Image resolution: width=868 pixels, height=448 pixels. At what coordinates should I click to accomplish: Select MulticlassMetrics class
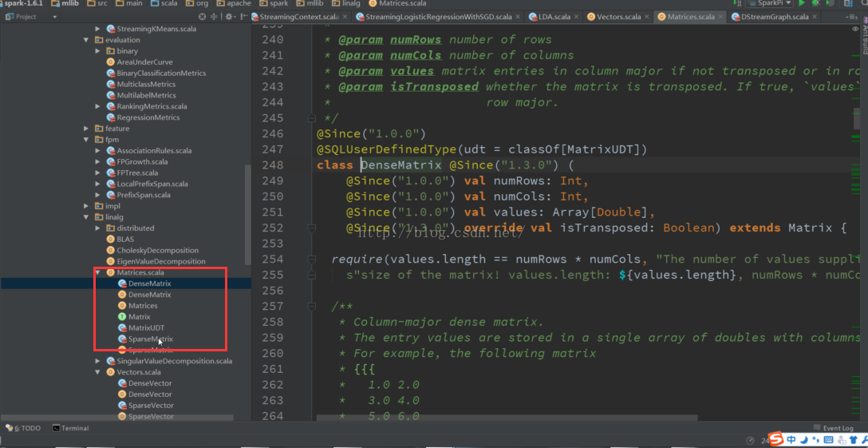point(146,85)
